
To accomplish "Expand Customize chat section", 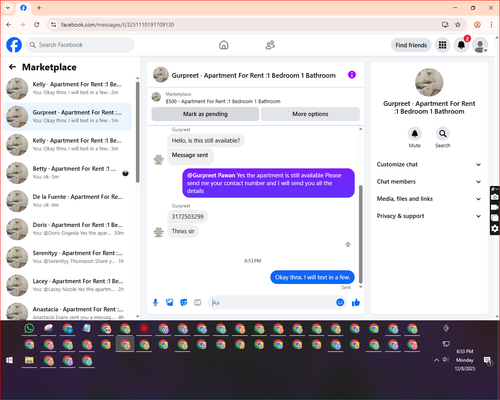I will click(429, 164).
